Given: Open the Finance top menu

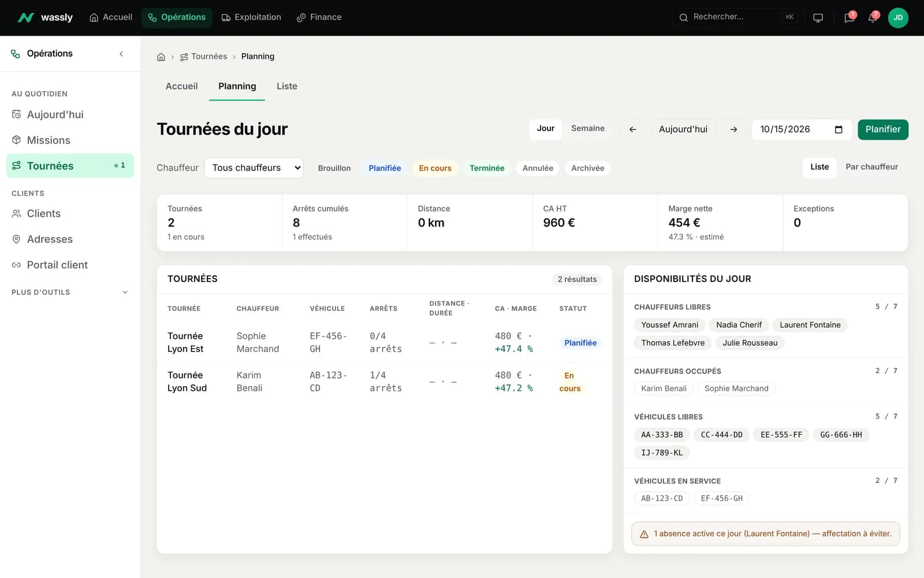Looking at the screenshot, I should [x=319, y=17].
